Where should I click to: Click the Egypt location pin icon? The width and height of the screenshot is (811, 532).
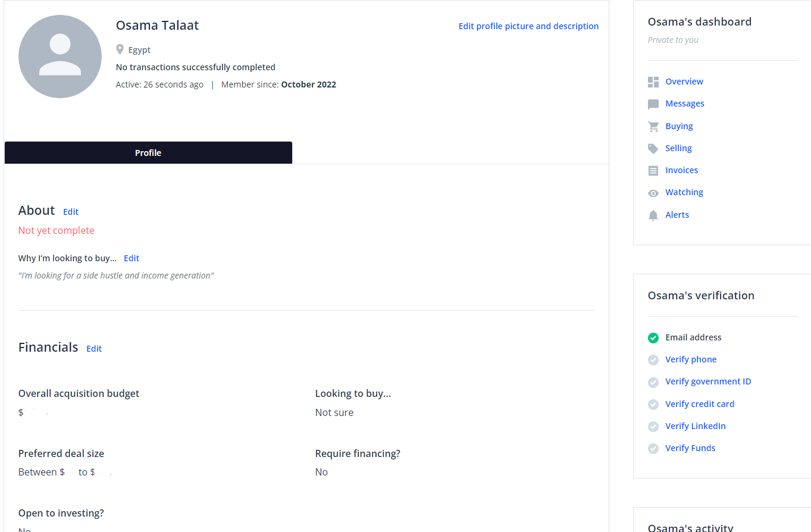[120, 50]
